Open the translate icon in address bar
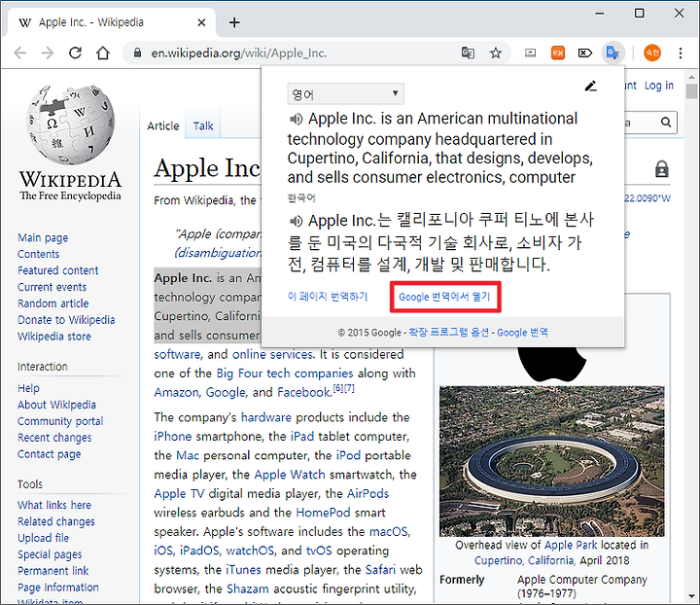The image size is (700, 605). 468,53
